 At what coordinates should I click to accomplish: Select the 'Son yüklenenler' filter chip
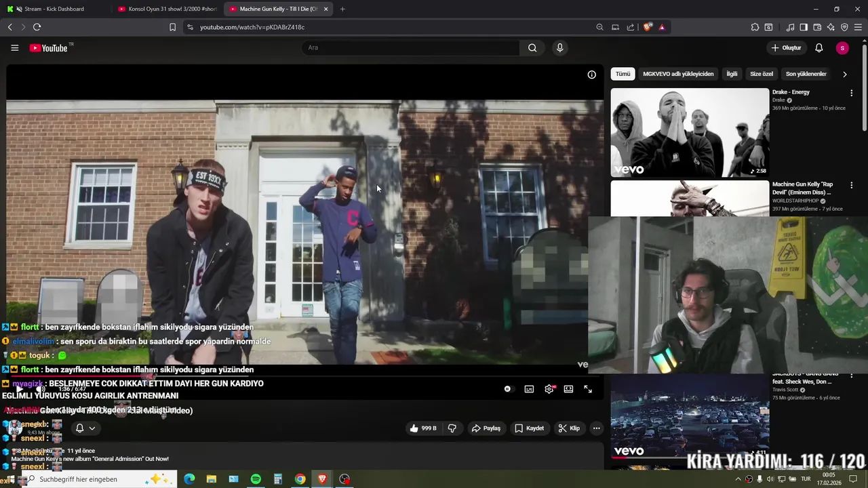[x=806, y=74]
